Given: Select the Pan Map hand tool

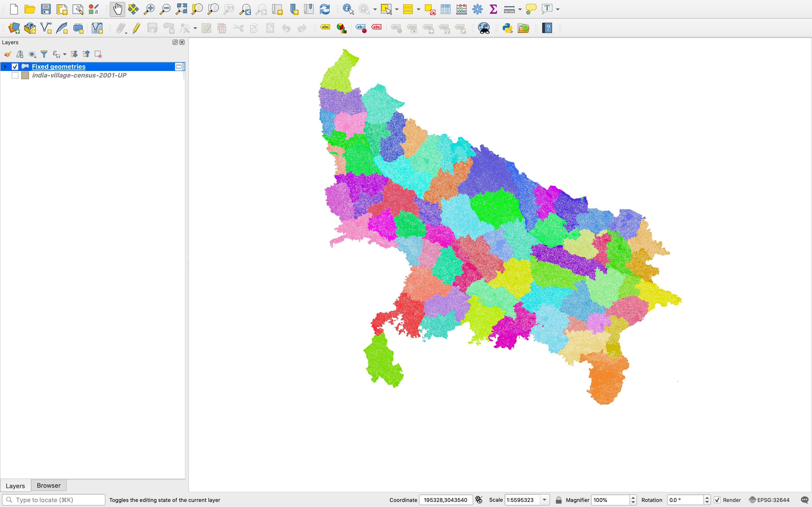Looking at the screenshot, I should click(x=117, y=9).
